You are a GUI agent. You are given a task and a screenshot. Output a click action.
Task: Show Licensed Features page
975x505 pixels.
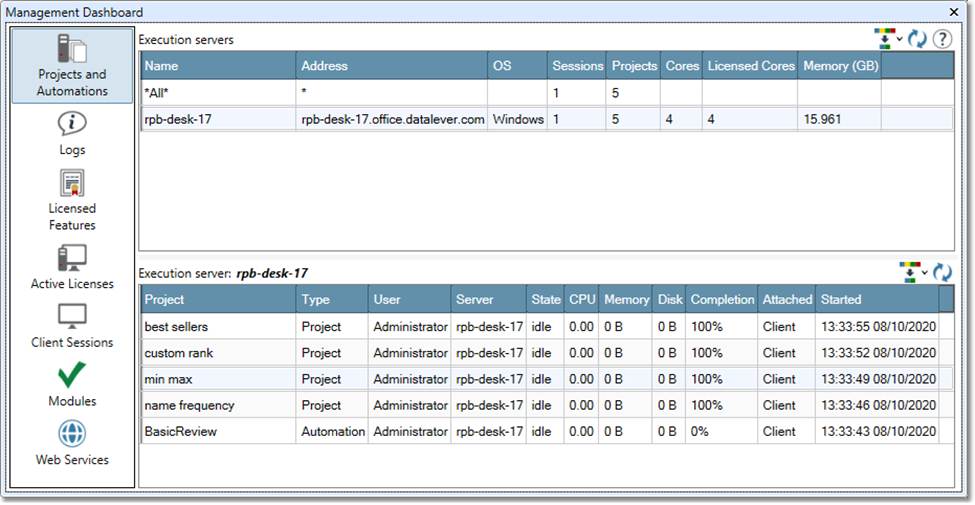(72, 200)
